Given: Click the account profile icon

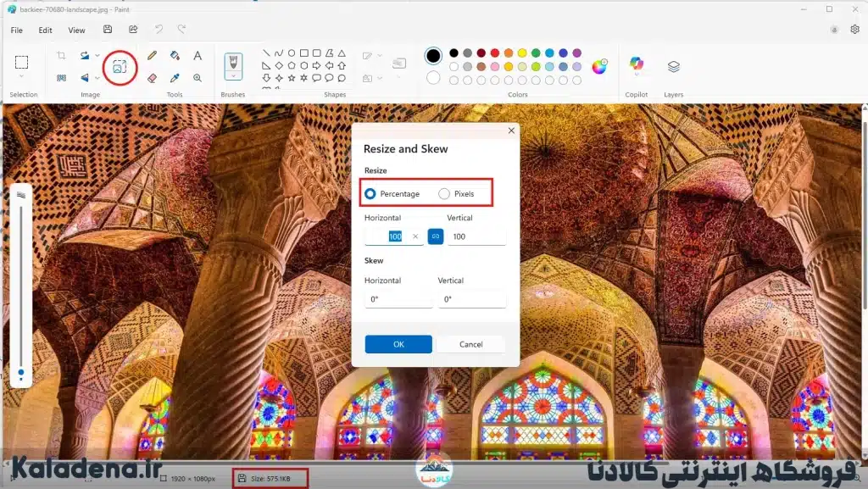Looking at the screenshot, I should 834,30.
